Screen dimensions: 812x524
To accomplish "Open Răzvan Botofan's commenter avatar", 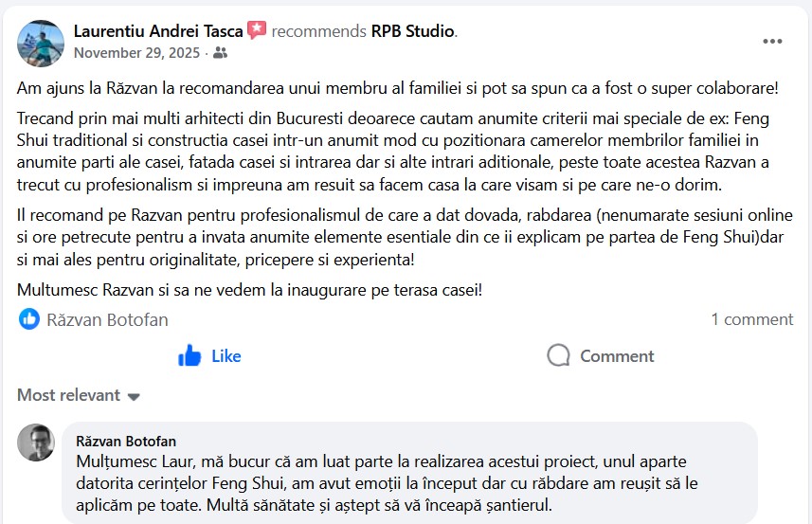I will click(x=36, y=443).
